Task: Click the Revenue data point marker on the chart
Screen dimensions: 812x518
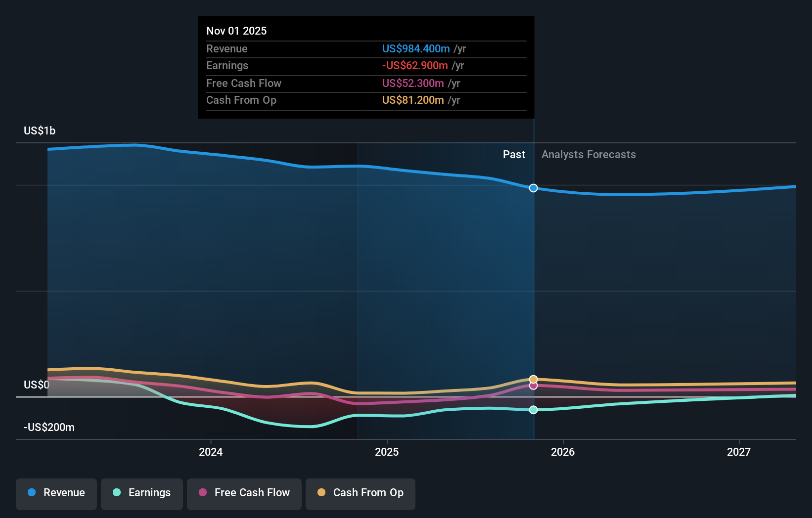Action: click(533, 188)
